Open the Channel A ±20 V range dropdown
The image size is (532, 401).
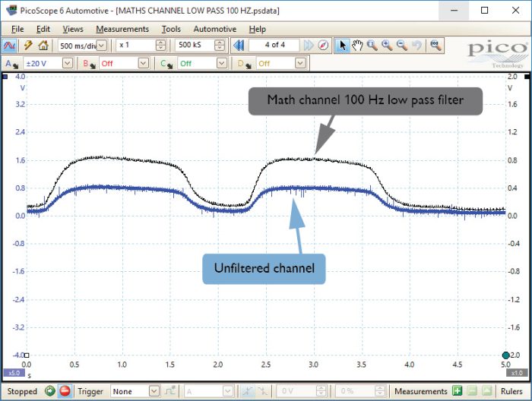coord(68,63)
